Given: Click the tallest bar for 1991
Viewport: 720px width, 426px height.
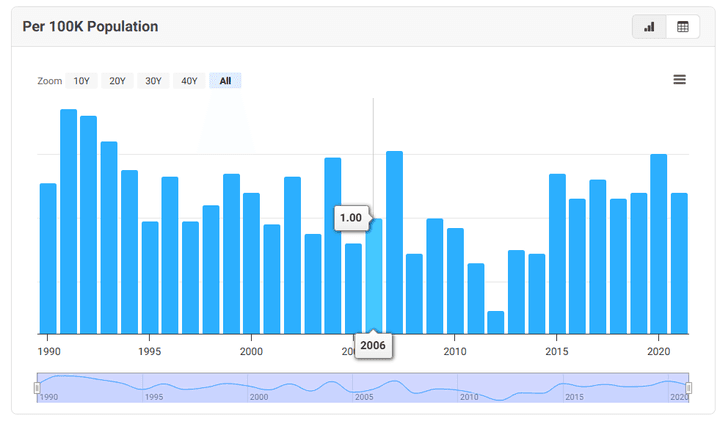Looking at the screenshot, I should tap(69, 220).
